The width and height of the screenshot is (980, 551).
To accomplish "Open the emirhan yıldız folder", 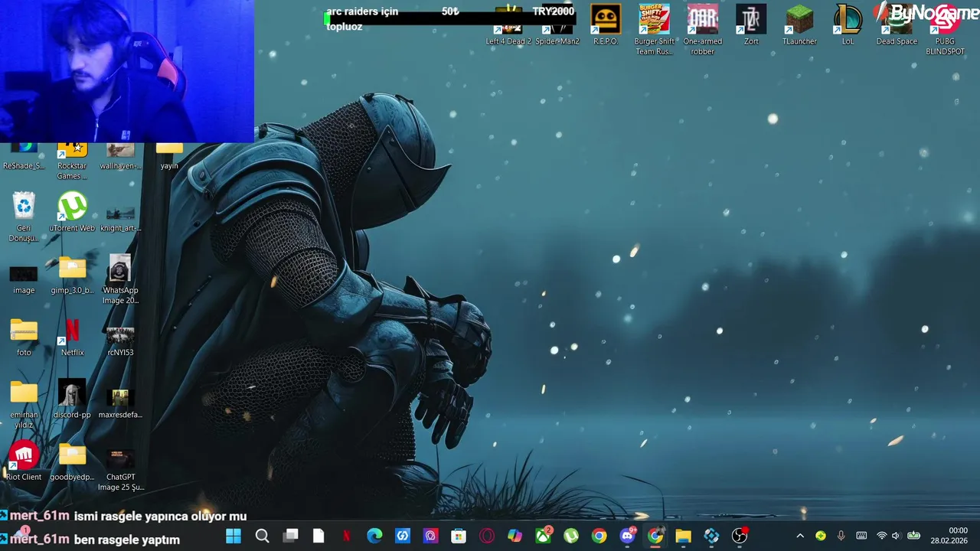I will click(x=24, y=404).
